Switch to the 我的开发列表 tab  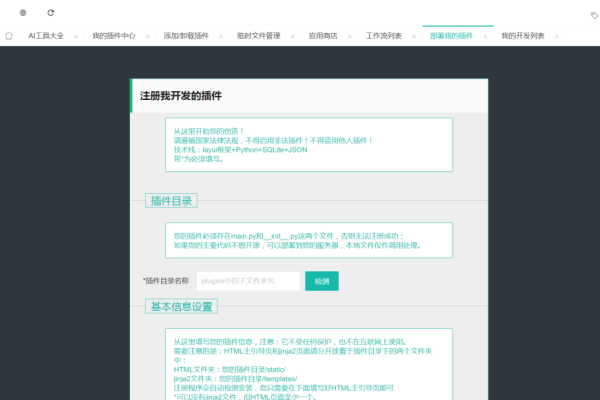tap(522, 35)
